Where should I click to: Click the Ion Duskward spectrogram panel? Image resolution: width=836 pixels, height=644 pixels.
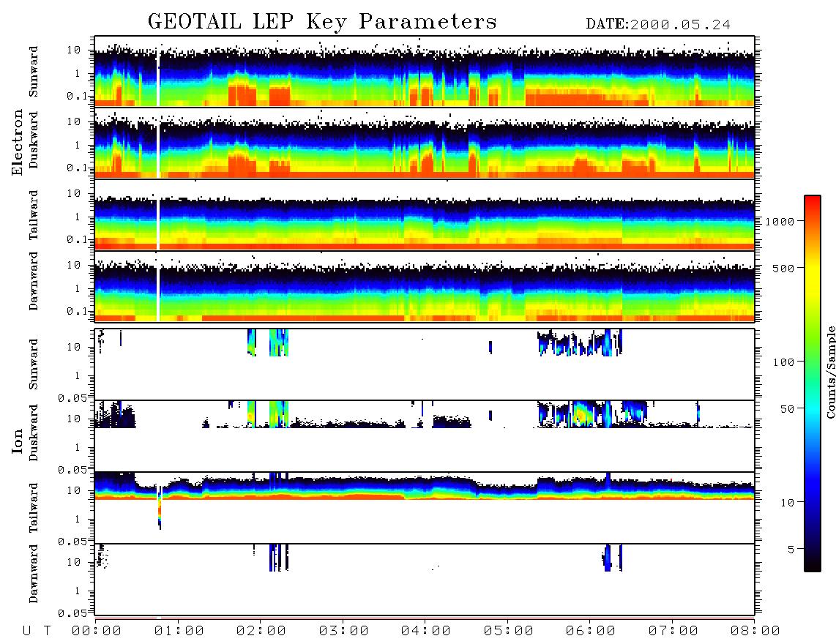[425, 436]
